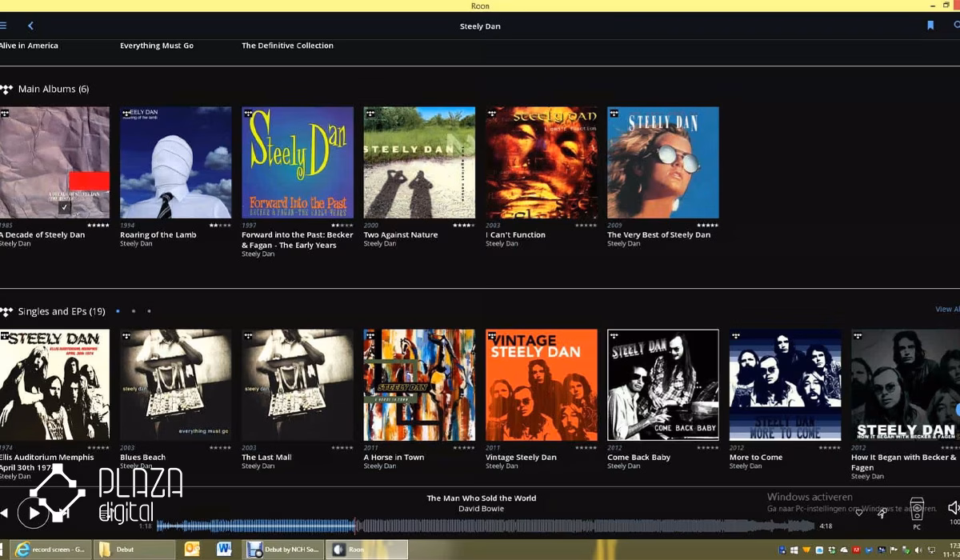Select the third Singles and EPs page dot
This screenshot has height=560, width=960.
tap(149, 311)
